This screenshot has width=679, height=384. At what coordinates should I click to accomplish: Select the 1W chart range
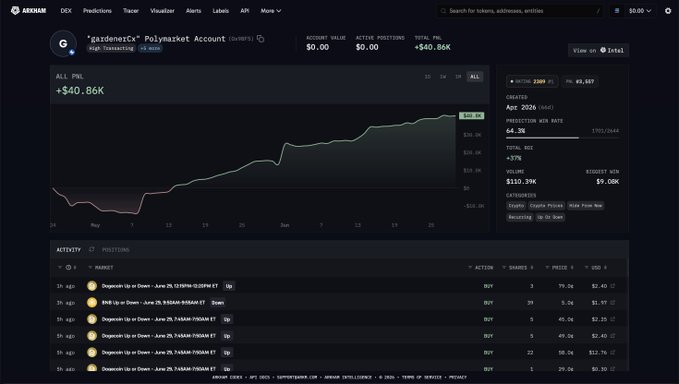(x=443, y=77)
